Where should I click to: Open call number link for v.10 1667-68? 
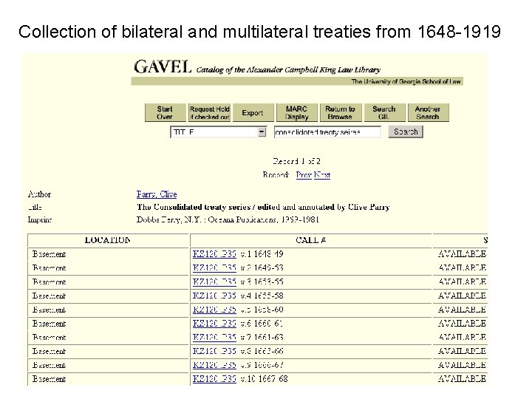tap(214, 379)
